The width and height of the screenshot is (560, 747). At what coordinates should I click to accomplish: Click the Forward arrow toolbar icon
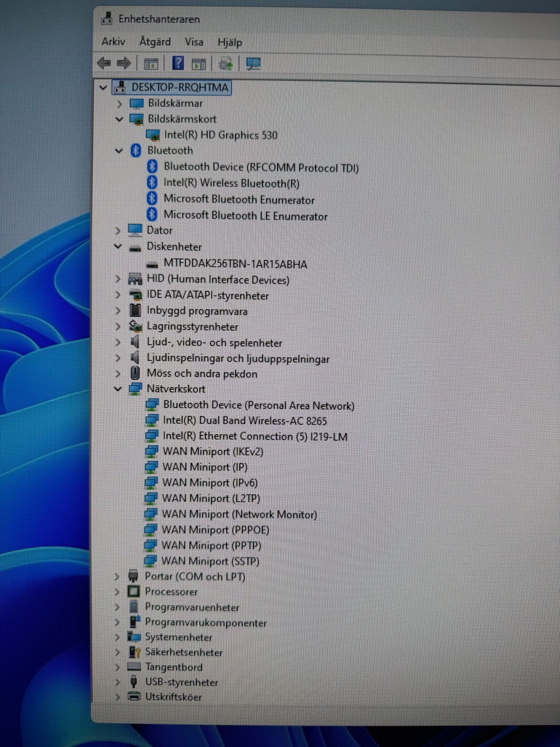pyautogui.click(x=124, y=63)
